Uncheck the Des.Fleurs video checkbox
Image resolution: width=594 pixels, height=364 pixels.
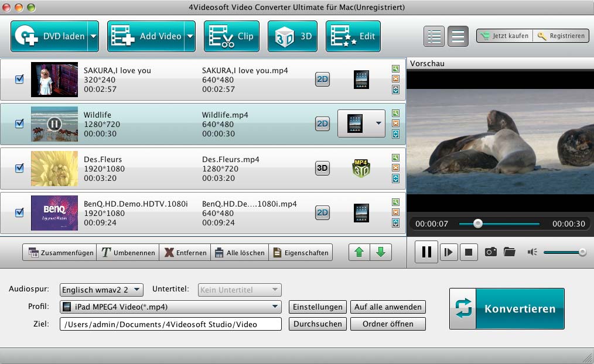point(19,168)
